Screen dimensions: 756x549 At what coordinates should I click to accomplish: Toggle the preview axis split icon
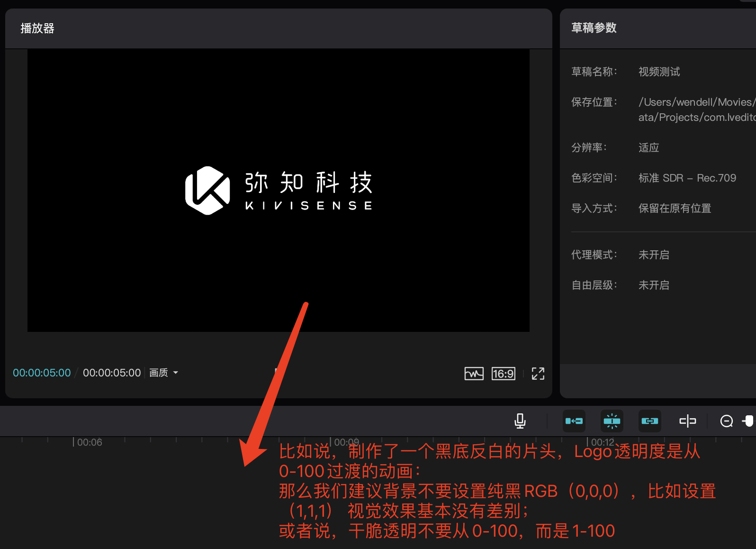[x=687, y=421]
